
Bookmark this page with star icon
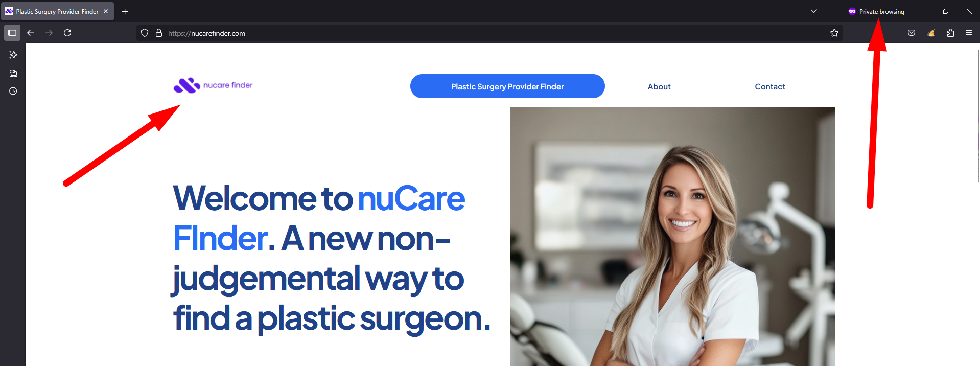click(x=834, y=33)
